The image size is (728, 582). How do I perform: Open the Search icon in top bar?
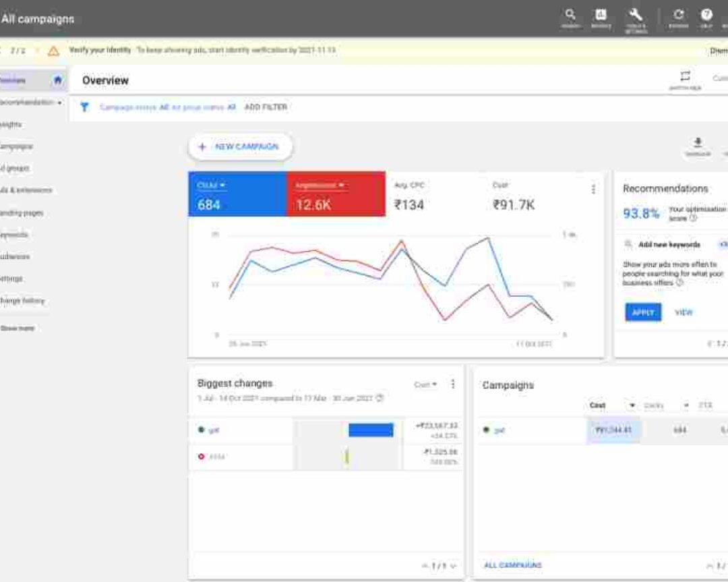[571, 16]
